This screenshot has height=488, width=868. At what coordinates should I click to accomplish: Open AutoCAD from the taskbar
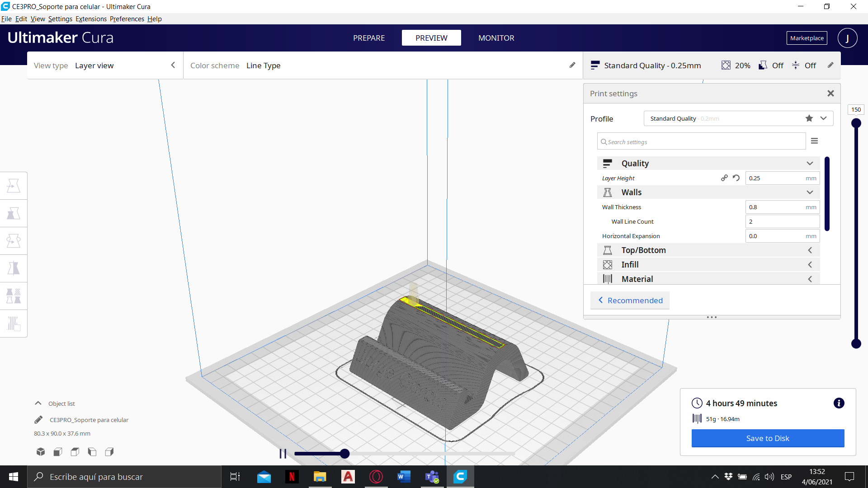pos(348,477)
